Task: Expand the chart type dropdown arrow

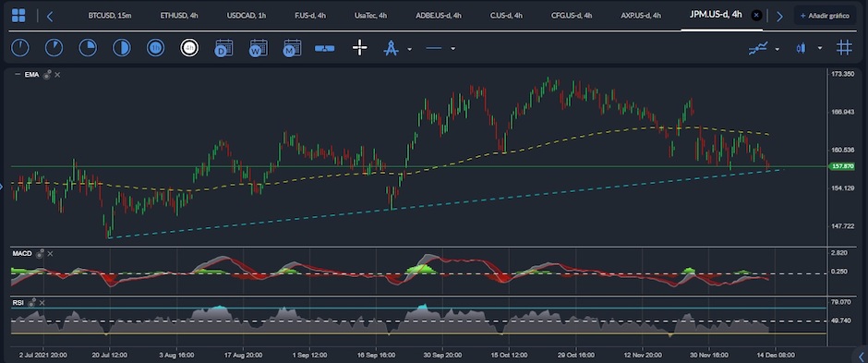Action: tap(820, 49)
